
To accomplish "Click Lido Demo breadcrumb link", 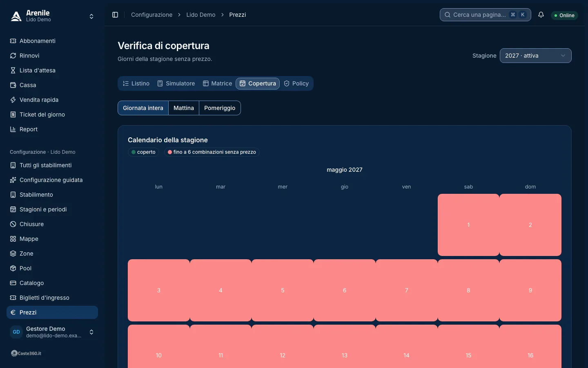I will pos(200,15).
